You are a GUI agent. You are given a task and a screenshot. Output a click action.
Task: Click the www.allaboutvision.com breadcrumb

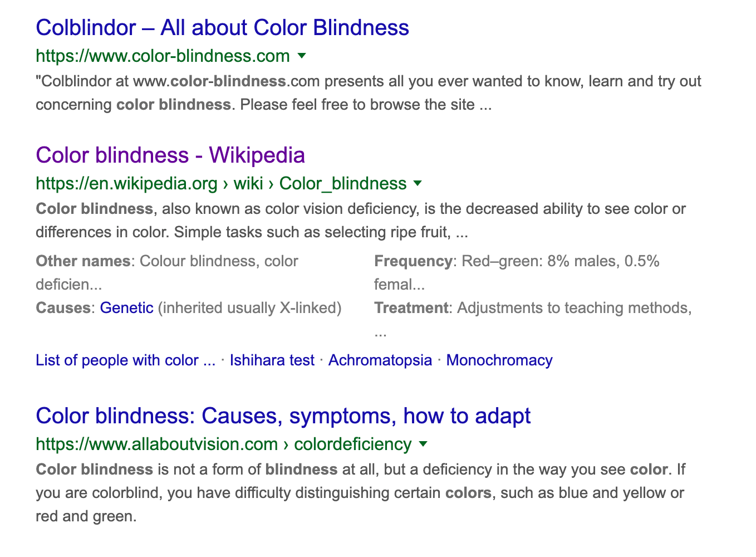coord(156,444)
